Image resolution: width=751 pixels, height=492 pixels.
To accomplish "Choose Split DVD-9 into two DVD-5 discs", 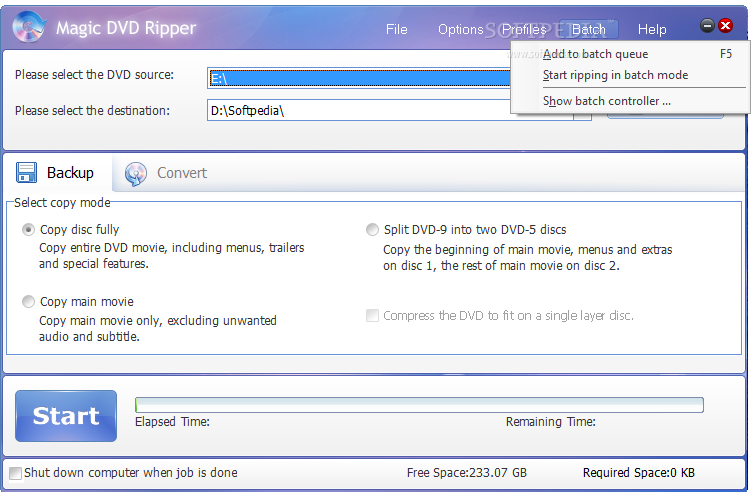I will click(372, 230).
